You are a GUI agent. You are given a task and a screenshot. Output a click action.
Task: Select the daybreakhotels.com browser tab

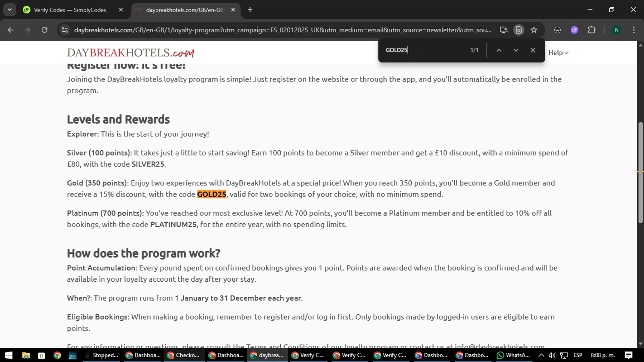coord(185,10)
